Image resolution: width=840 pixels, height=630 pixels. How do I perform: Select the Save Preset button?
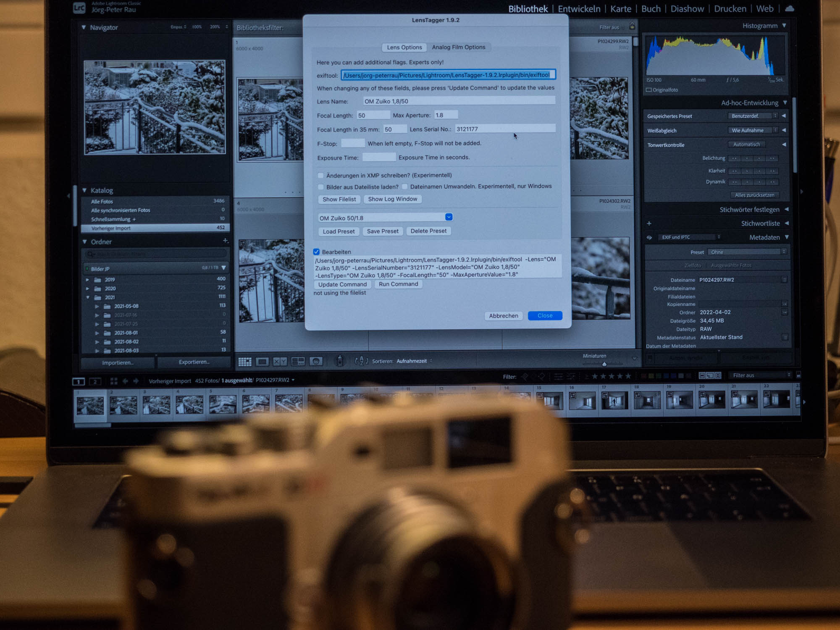(x=383, y=231)
